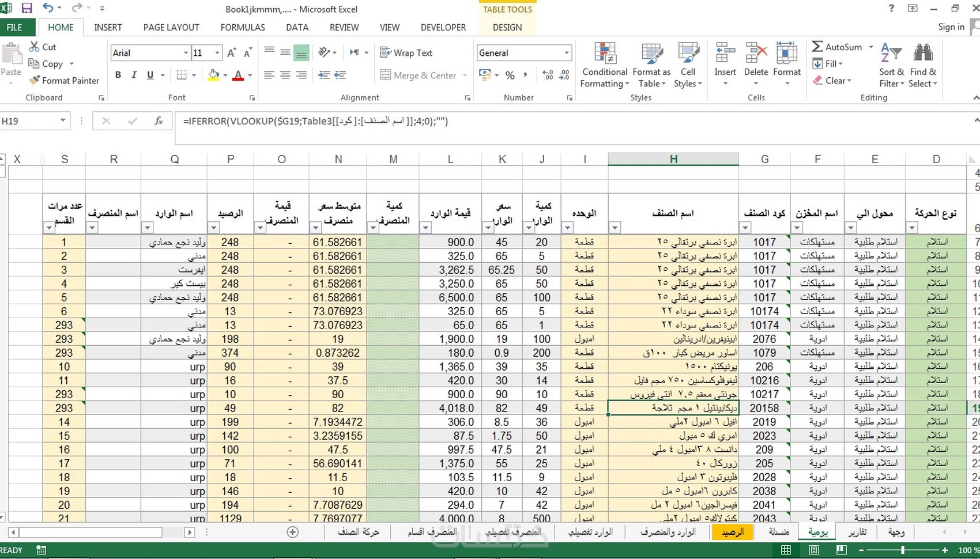980x559 pixels.
Task: Toggle Middle Align vertical alignment
Action: pyautogui.click(x=285, y=52)
